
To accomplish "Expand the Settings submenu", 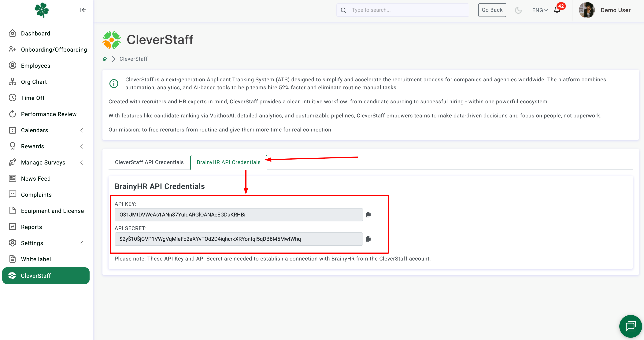I will (82, 243).
